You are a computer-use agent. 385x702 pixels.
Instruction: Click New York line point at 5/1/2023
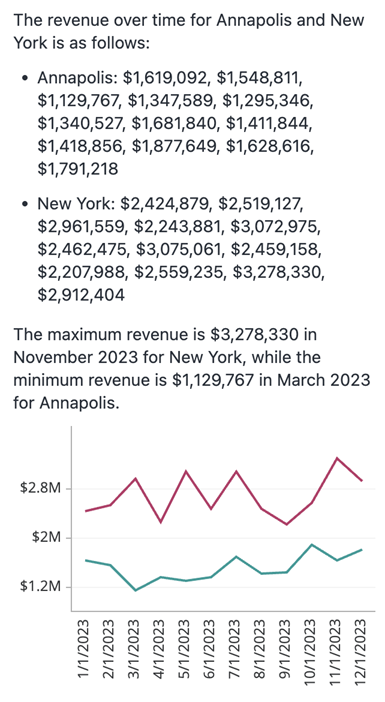click(185, 471)
